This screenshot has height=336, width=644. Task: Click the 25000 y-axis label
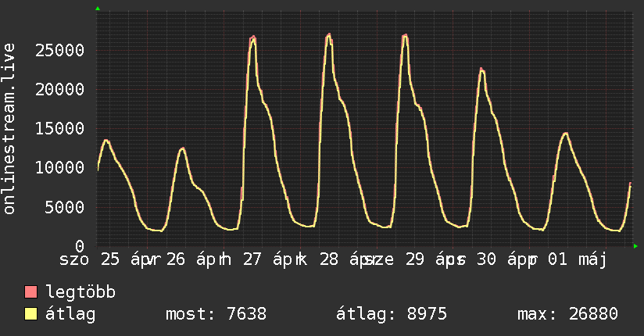pos(59,51)
